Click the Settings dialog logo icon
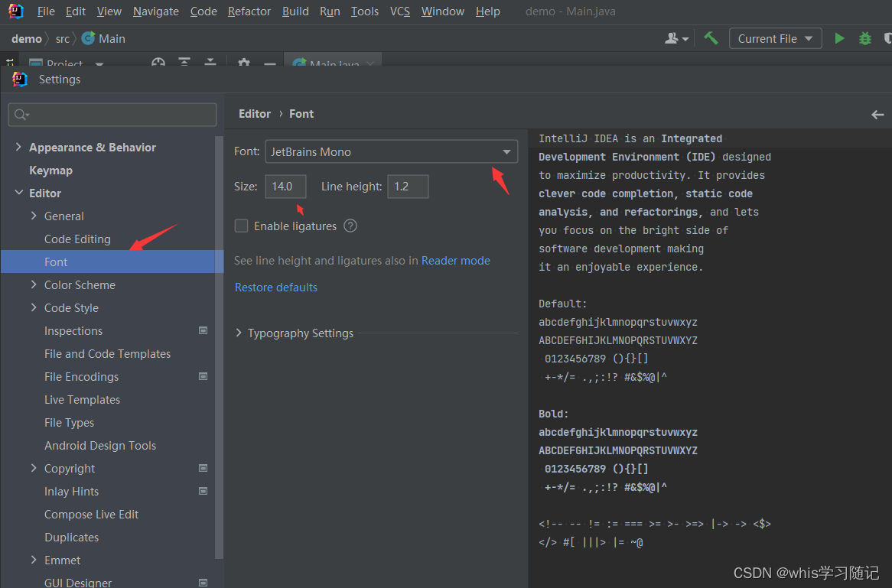The height and width of the screenshot is (588, 892). (x=20, y=79)
